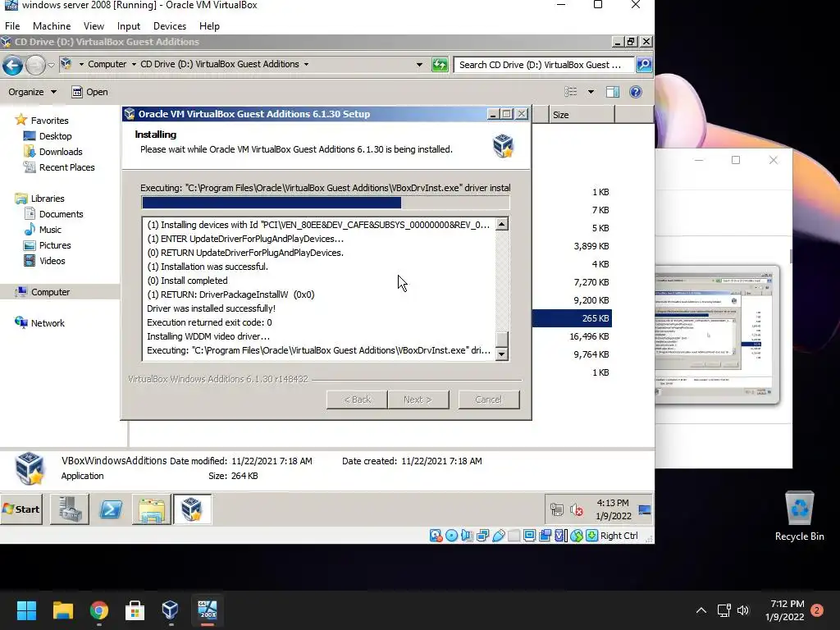840x630 pixels.
Task: Click the keyboard capture icon beside Right Ctrl
Action: point(591,535)
